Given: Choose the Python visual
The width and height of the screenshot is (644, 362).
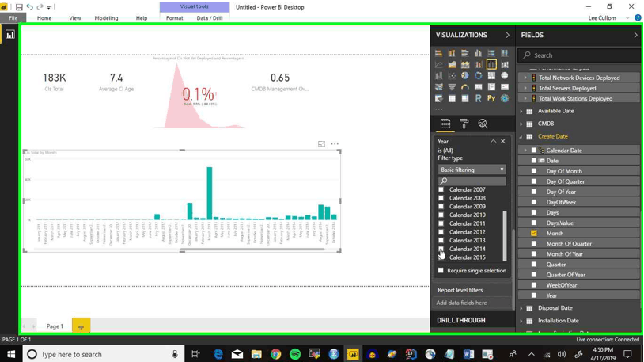Looking at the screenshot, I should tap(491, 98).
